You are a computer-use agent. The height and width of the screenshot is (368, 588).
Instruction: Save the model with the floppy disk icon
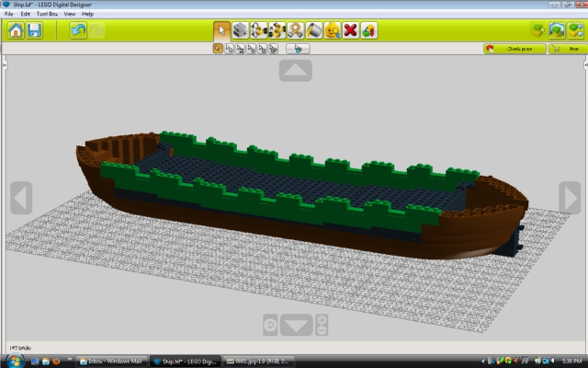tap(34, 30)
